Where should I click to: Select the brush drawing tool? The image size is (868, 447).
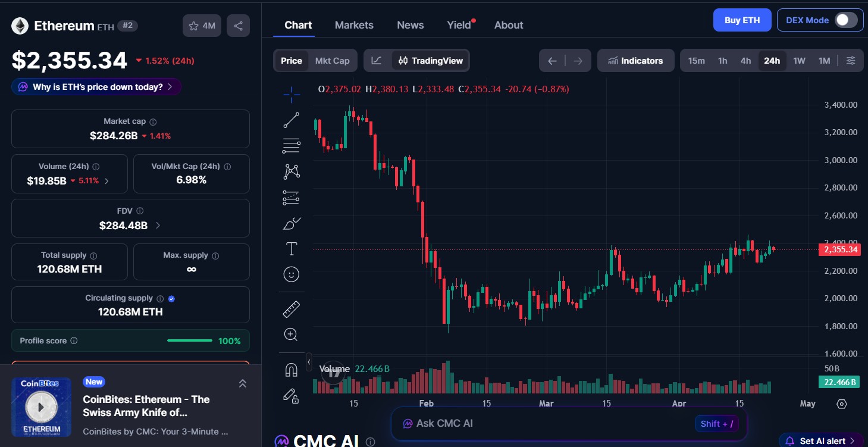(291, 223)
